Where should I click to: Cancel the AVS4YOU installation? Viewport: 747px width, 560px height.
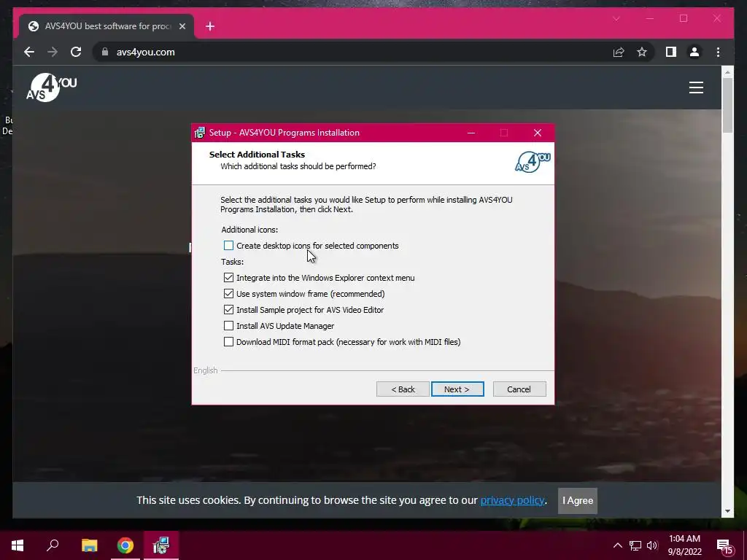click(x=519, y=389)
